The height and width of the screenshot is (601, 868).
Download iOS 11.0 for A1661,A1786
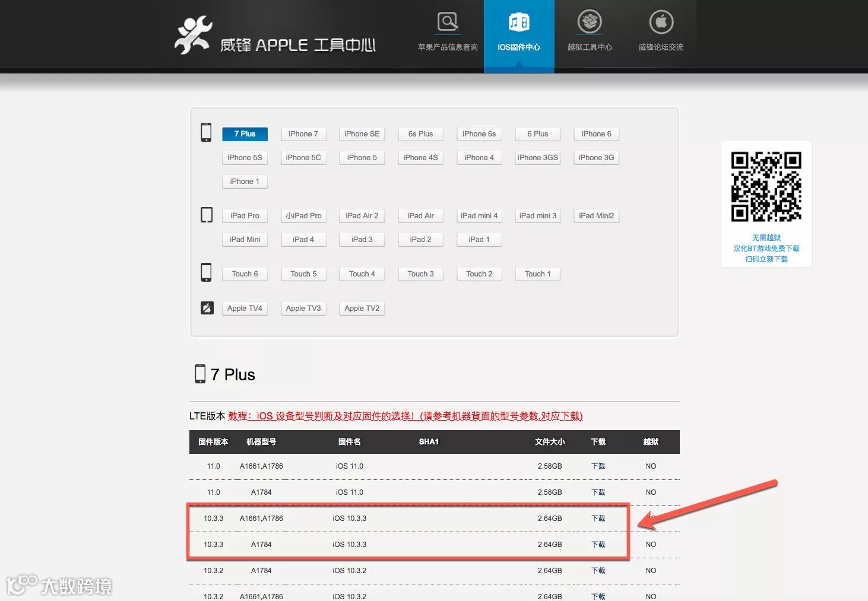pos(598,466)
